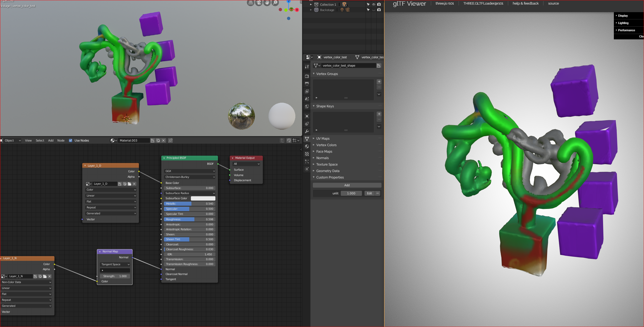Open the GGX distribution dropdown
Screen dimensions: 644x327
(x=189, y=171)
